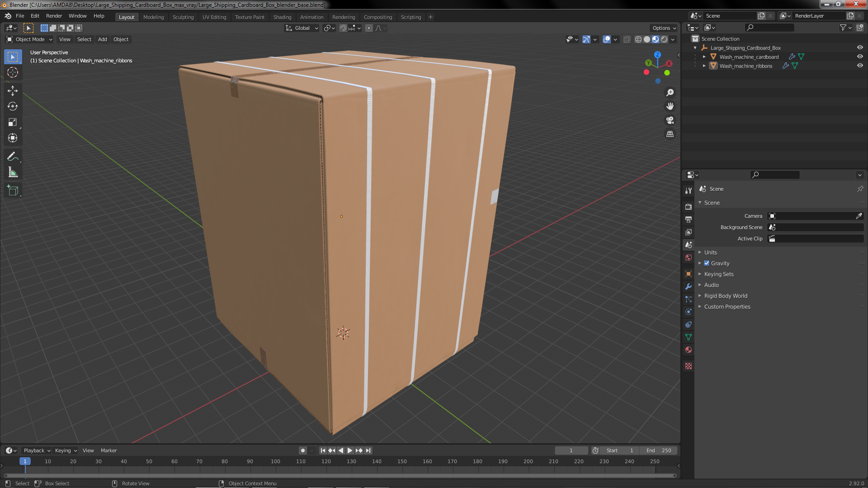Switch to orthographic grid view icon
This screenshot has height=488, width=868.
pyautogui.click(x=670, y=134)
